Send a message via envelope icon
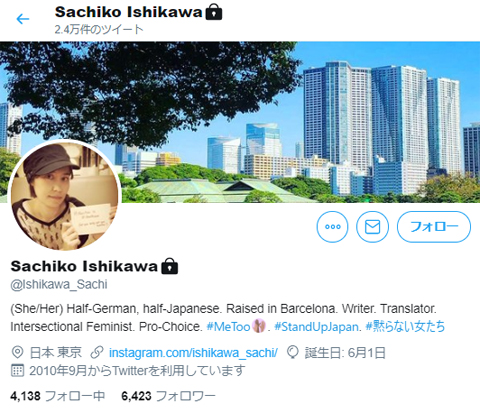480x413 pixels. pos(372,227)
